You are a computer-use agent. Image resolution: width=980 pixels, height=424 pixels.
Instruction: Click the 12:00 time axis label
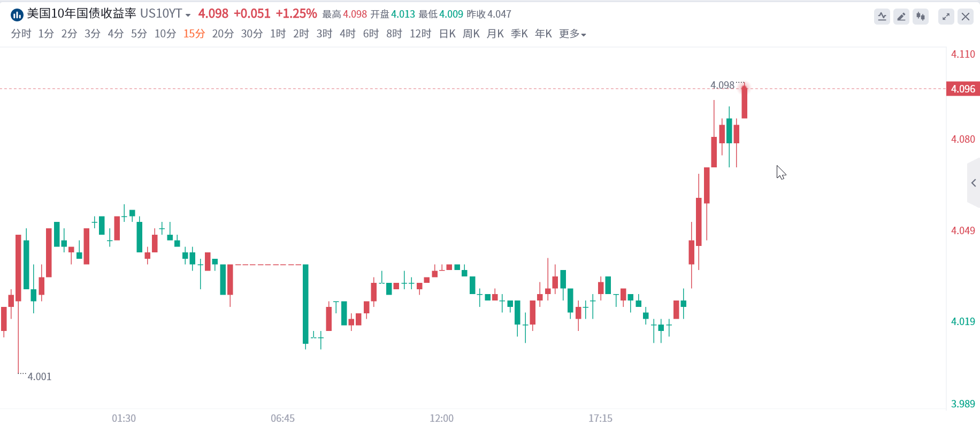[441, 418]
